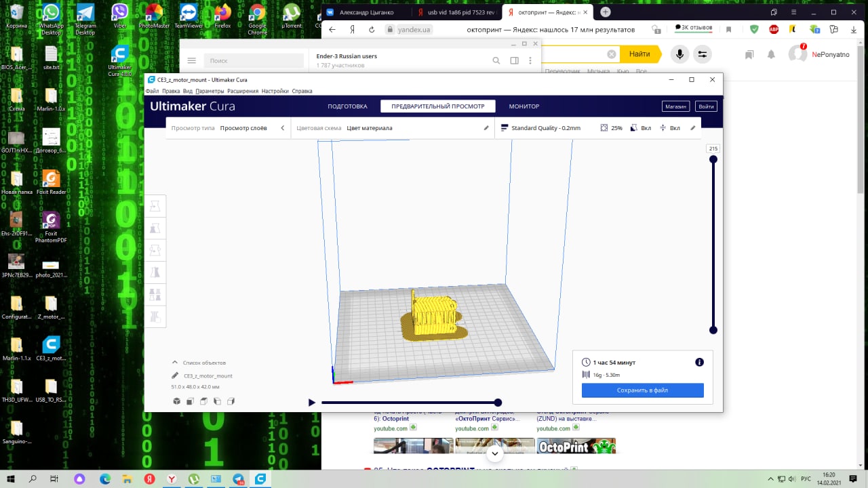The image size is (868, 488).
Task: Select the Rotate tool in Cura sidebar
Action: click(155, 250)
